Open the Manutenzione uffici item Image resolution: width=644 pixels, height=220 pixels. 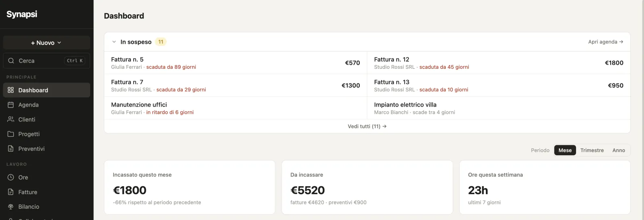235,108
